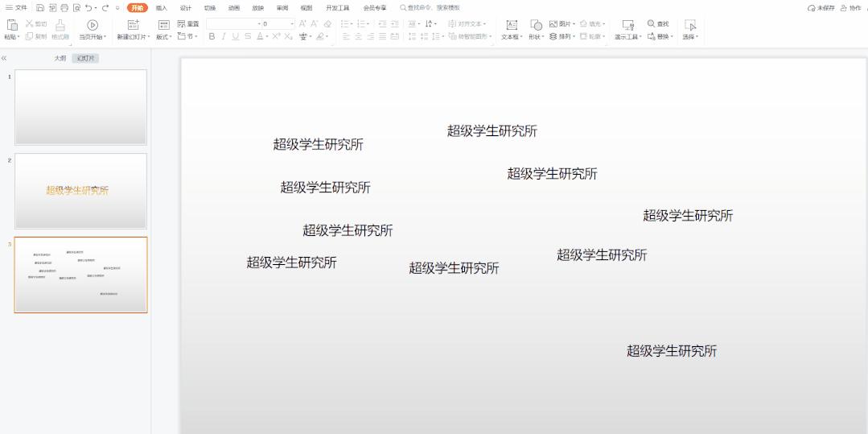This screenshot has width=868, height=434.
Task: Collapse the slide panel with chevrons
Action: click(4, 58)
